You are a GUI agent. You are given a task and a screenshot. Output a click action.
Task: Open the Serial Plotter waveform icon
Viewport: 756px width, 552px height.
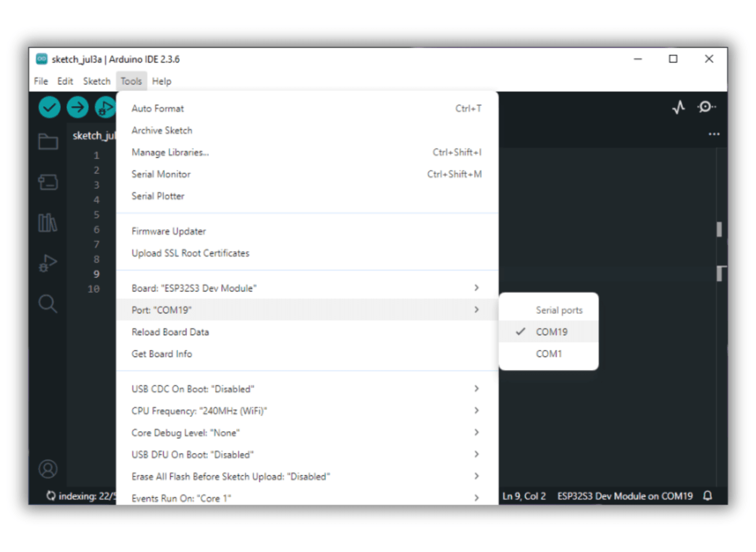(678, 107)
